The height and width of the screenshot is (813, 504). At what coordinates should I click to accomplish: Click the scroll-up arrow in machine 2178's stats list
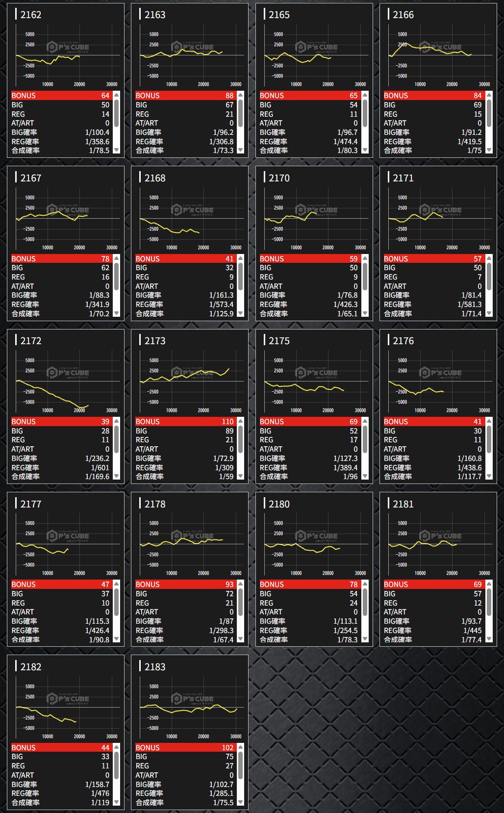(x=240, y=584)
